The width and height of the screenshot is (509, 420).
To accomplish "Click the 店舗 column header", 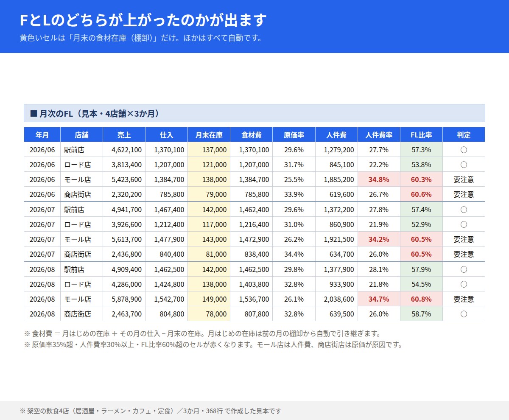I will 81,135.
